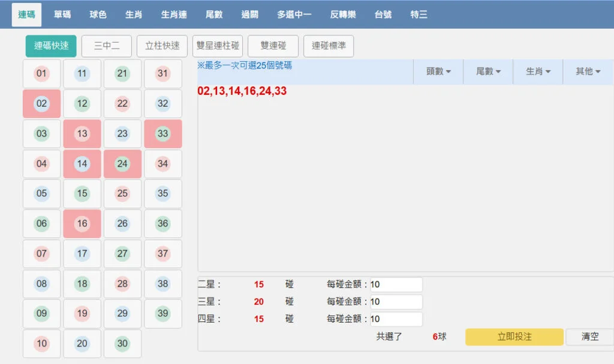The height and width of the screenshot is (364, 614).
Task: Switch to the 單碼 tab
Action: click(62, 14)
